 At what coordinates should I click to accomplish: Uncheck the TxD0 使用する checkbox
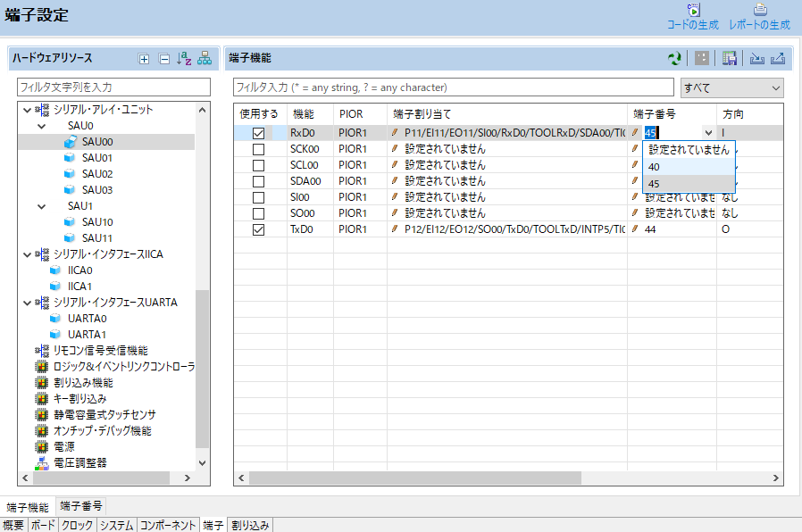(259, 229)
